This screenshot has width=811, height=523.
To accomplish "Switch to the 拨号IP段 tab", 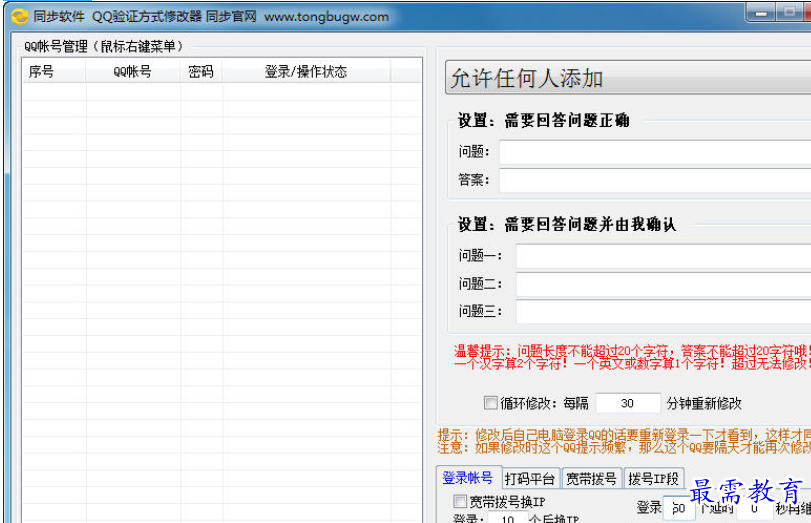I will 654,479.
